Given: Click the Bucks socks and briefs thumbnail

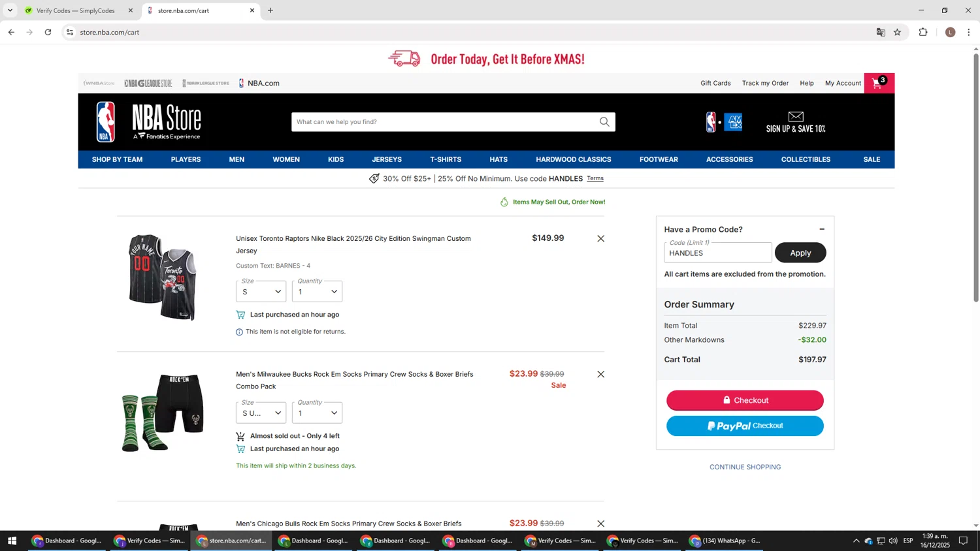Looking at the screenshot, I should pyautogui.click(x=163, y=413).
